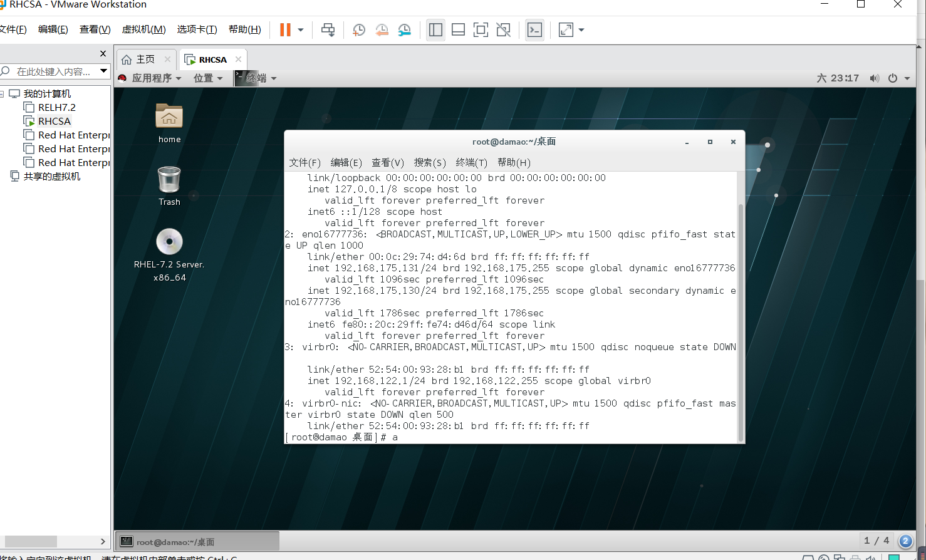This screenshot has width=926, height=560.
Task: Revert the VM to its snapshot
Action: tap(381, 29)
